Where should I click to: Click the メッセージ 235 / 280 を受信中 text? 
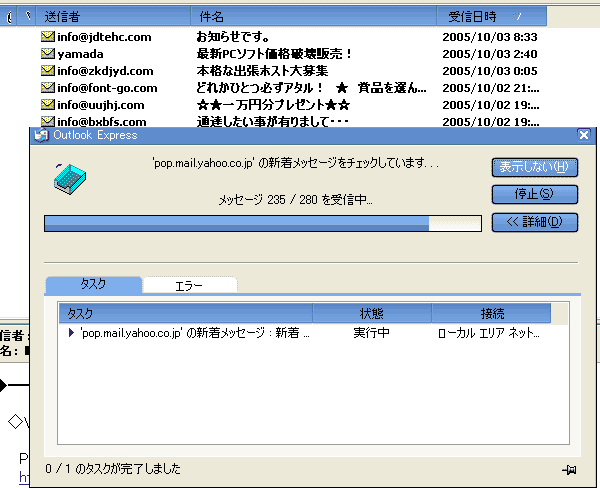tap(295, 199)
